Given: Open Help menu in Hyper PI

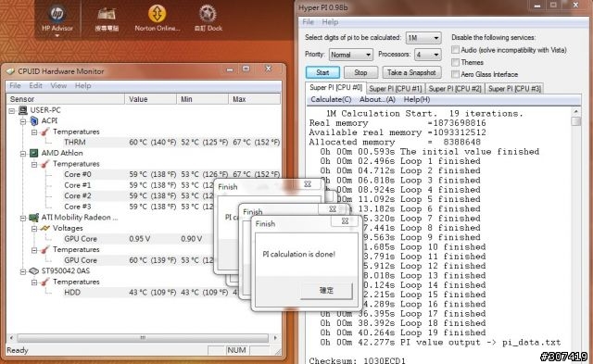Looking at the screenshot, I should click(330, 22).
